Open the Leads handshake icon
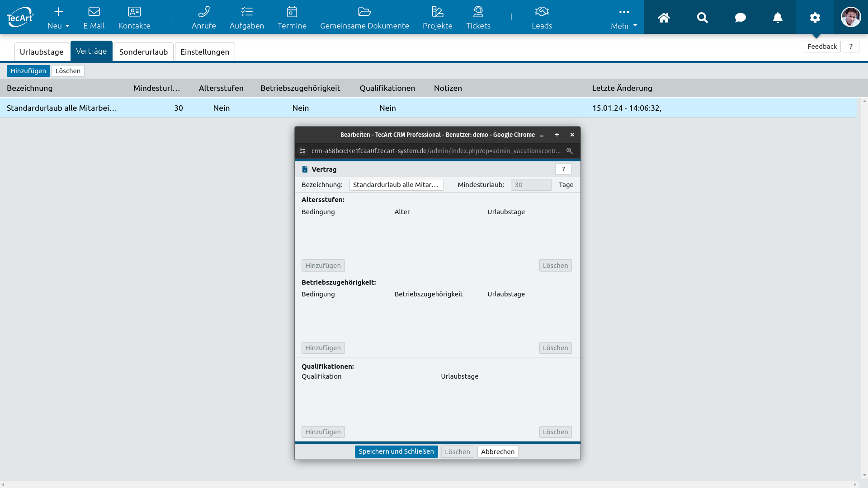The height and width of the screenshot is (488, 868). (542, 12)
